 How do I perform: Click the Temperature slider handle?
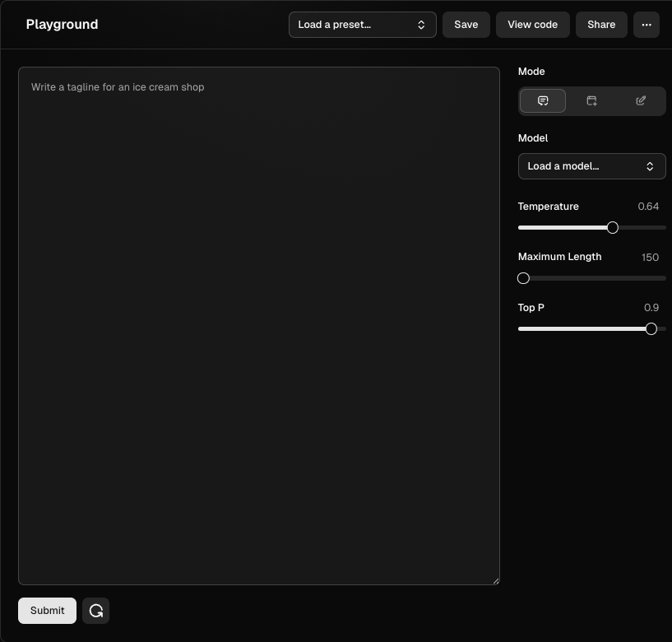coord(613,227)
